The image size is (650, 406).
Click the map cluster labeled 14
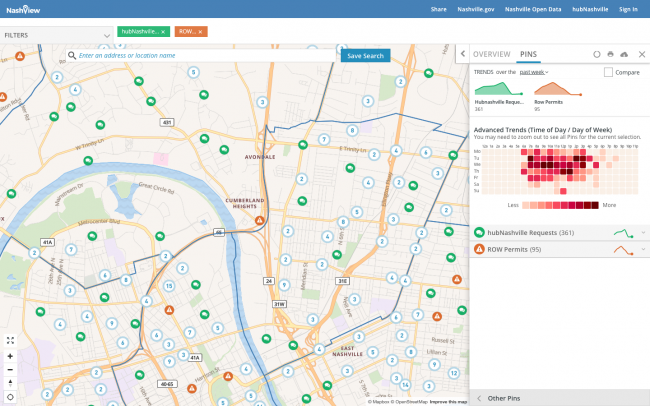[405, 384]
